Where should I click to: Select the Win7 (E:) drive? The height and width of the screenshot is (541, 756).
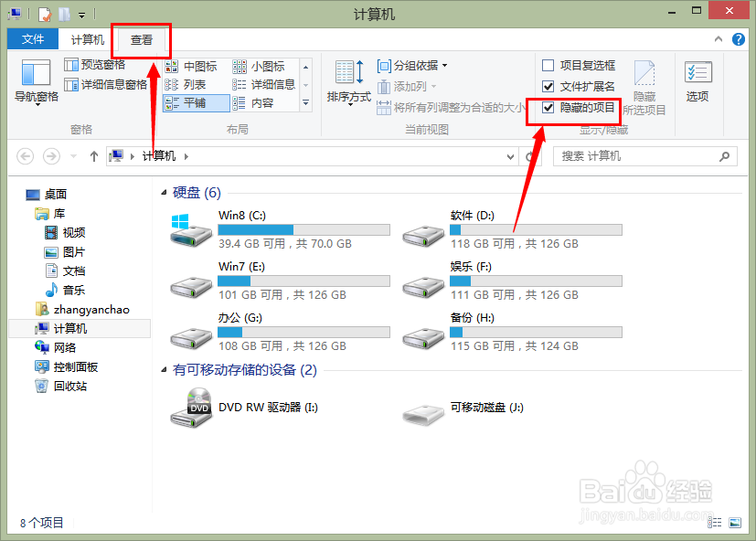280,281
